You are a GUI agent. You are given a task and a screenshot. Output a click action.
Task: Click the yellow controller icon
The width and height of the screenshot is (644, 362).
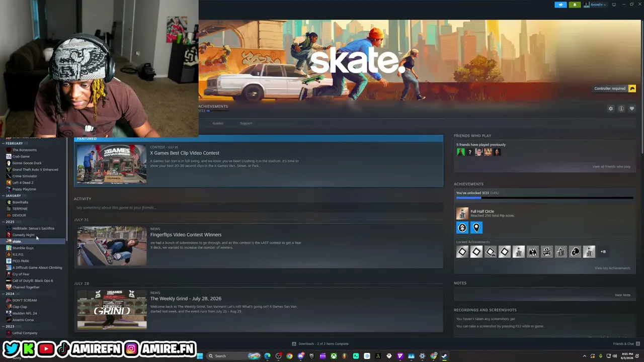coord(632,88)
